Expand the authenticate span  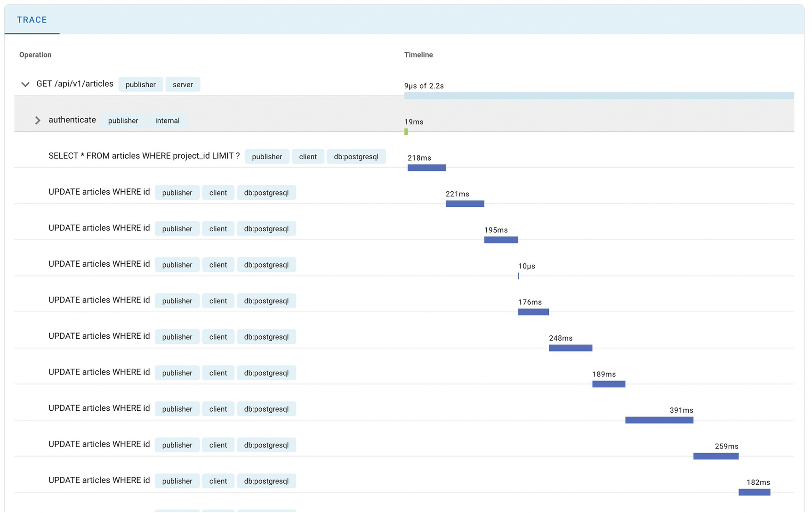coord(38,121)
